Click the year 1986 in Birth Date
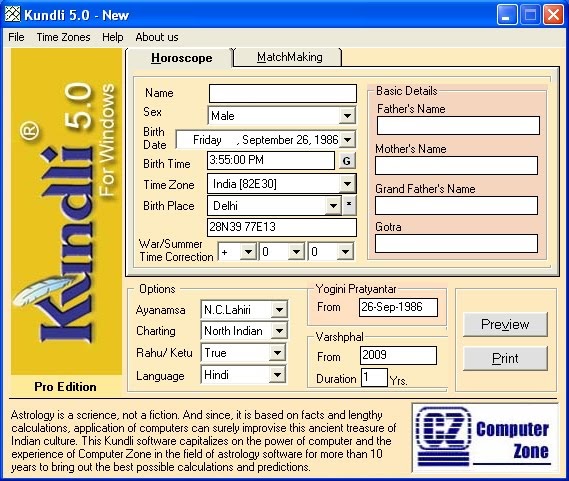The image size is (569, 481). (x=327, y=140)
